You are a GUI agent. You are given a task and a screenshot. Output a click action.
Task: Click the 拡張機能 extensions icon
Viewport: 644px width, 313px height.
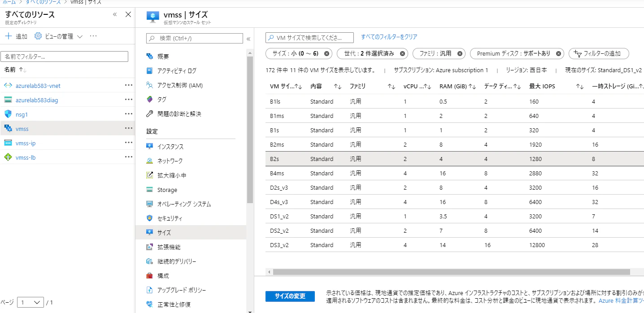pyautogui.click(x=150, y=247)
